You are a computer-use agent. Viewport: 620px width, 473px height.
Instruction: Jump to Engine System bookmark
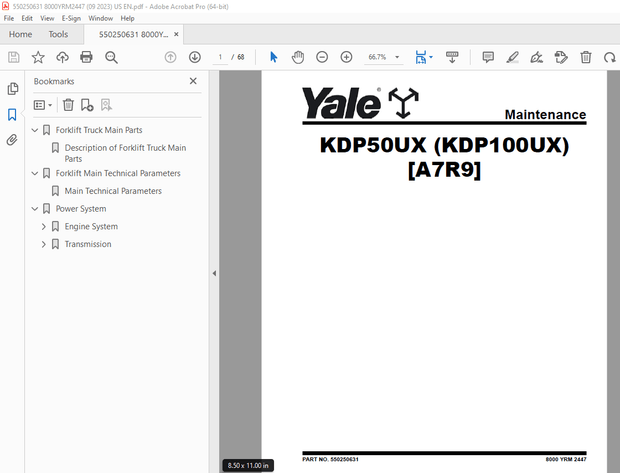click(91, 226)
